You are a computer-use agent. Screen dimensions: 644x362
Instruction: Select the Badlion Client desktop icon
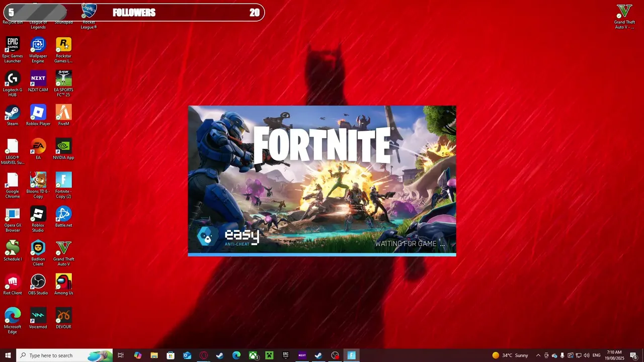point(38,253)
